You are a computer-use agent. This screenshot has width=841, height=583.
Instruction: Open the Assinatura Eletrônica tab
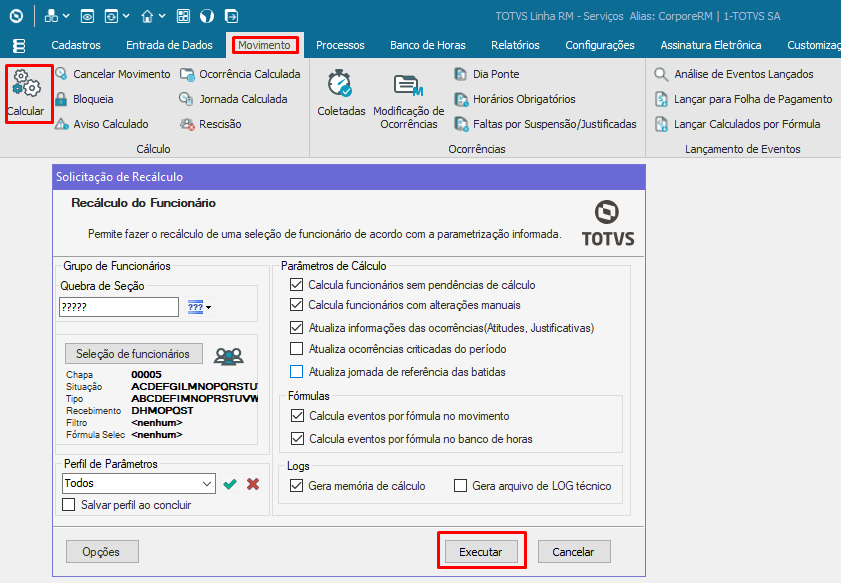(711, 45)
